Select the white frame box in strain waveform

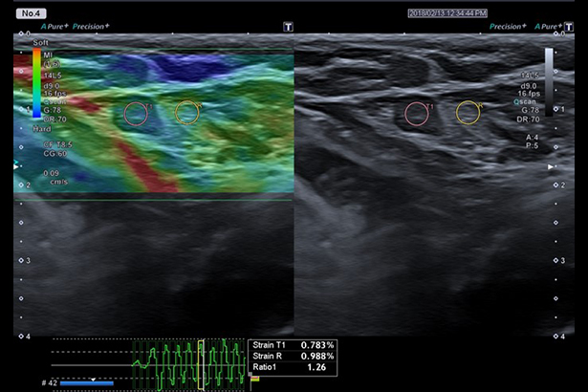click(x=201, y=363)
